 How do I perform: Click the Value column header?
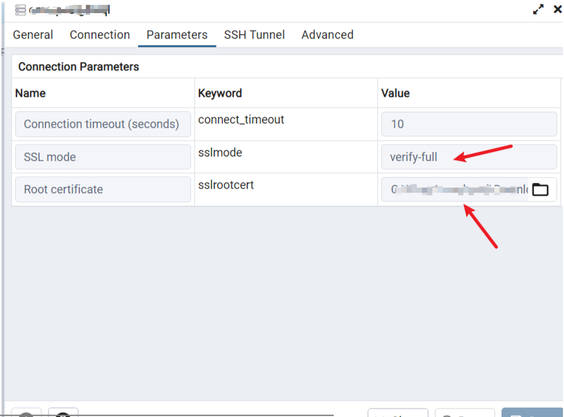tap(395, 93)
